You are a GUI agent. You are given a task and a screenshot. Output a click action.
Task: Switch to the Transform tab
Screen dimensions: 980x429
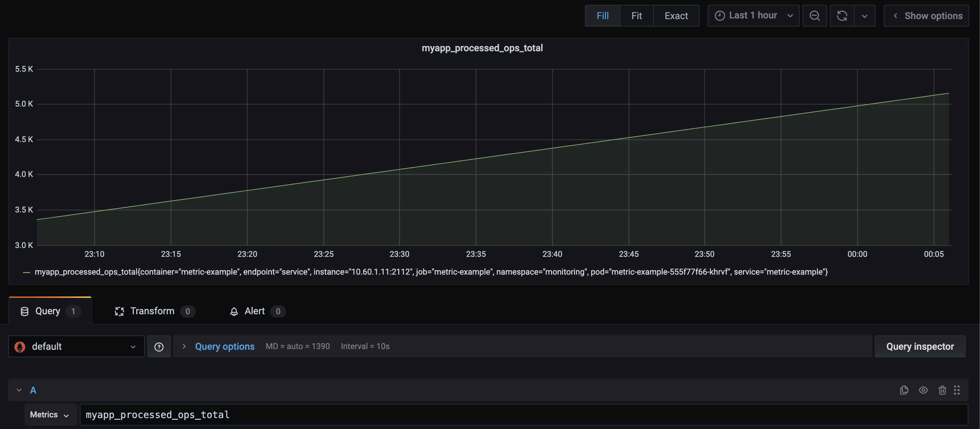(155, 311)
